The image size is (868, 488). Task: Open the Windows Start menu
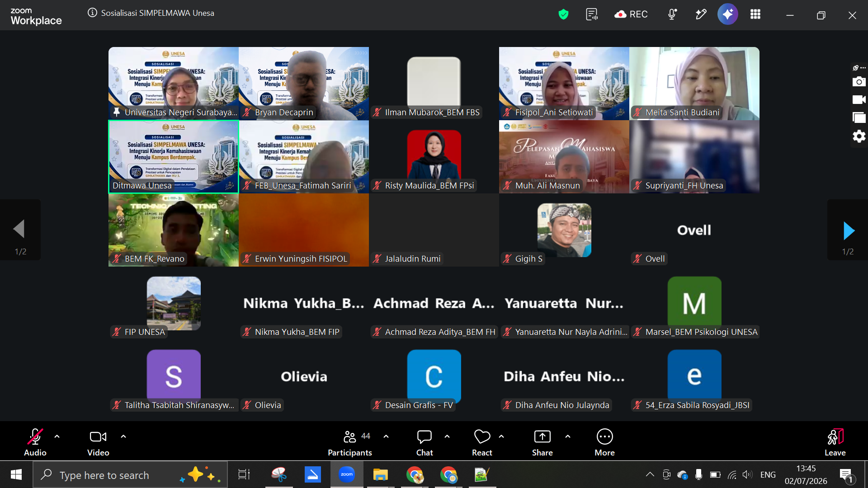coord(16,474)
